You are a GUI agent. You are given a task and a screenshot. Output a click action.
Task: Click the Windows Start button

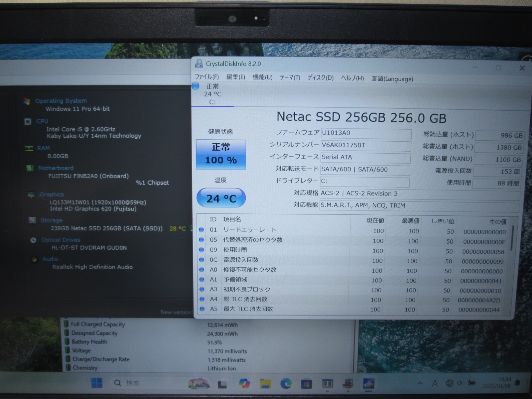(97, 383)
